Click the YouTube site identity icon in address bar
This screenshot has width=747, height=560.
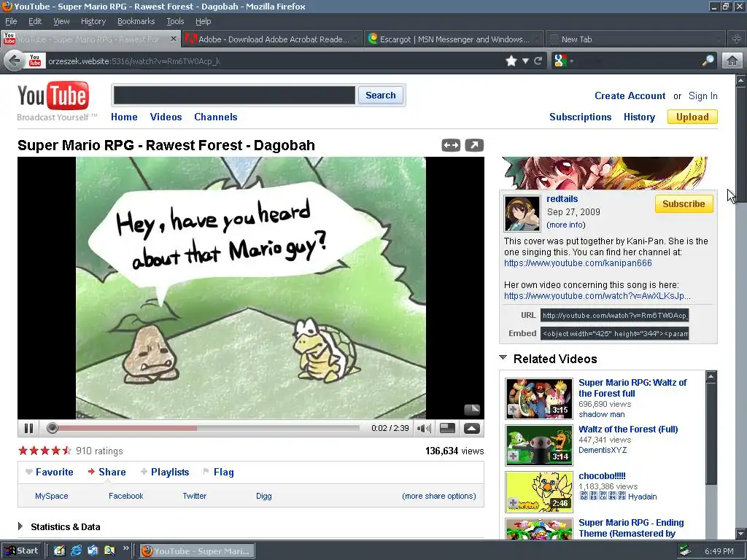pos(35,61)
